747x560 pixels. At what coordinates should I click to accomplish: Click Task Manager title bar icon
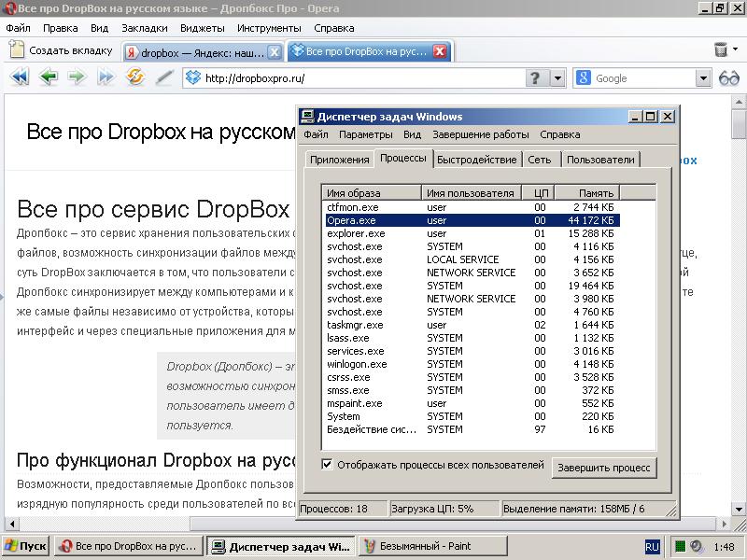pyautogui.click(x=307, y=116)
